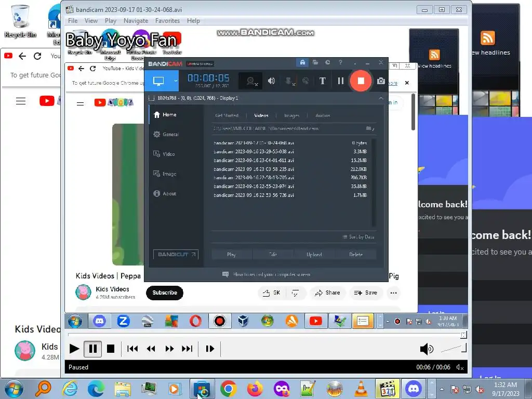The image size is (532, 399).
Task: Launch Internet Explorer from the taskbar
Action: tap(70, 389)
